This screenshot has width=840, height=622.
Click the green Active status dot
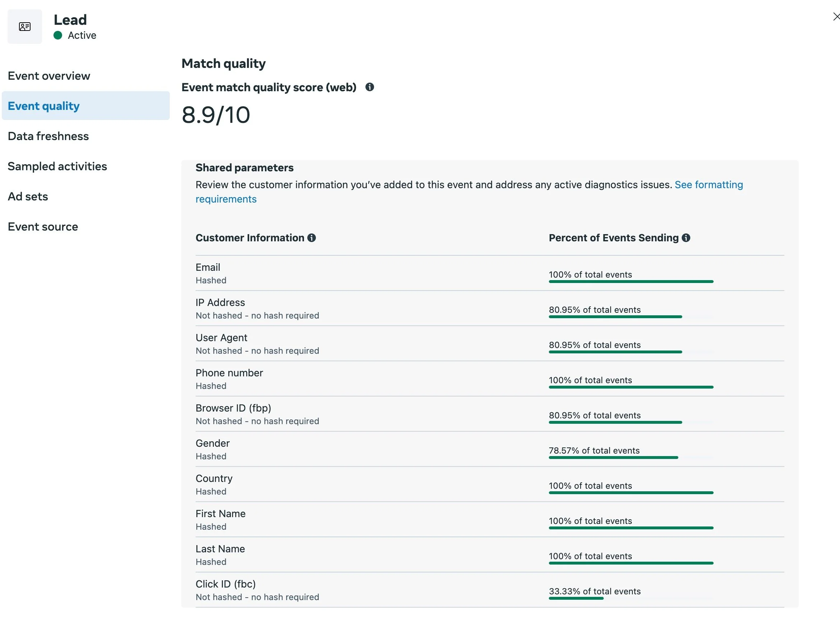coord(57,36)
